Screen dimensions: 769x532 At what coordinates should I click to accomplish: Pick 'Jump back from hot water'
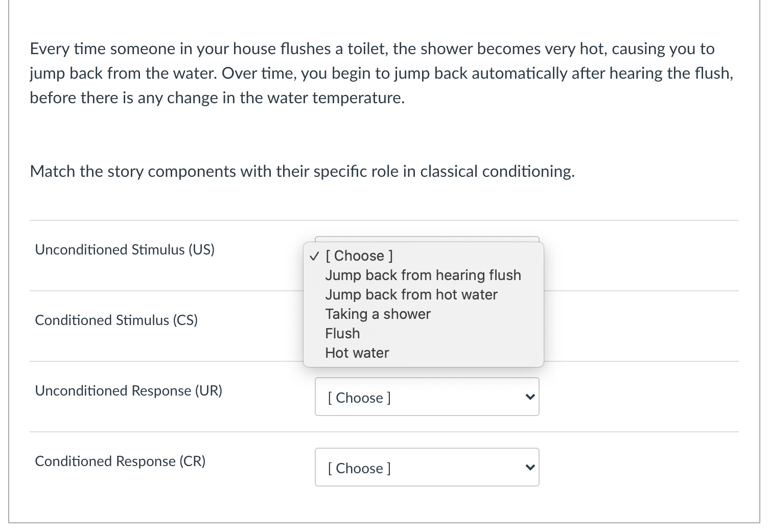(411, 294)
